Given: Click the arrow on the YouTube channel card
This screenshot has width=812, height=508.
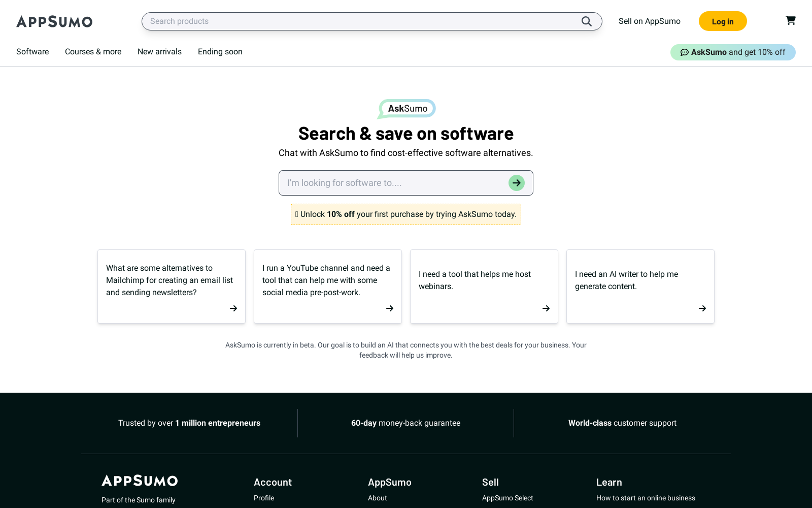Looking at the screenshot, I should (390, 308).
